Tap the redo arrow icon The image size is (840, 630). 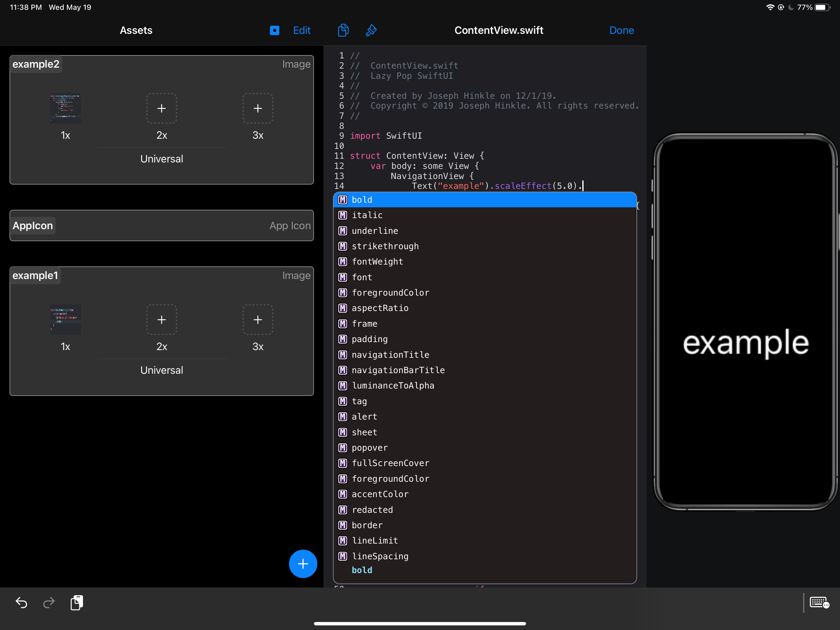[49, 603]
